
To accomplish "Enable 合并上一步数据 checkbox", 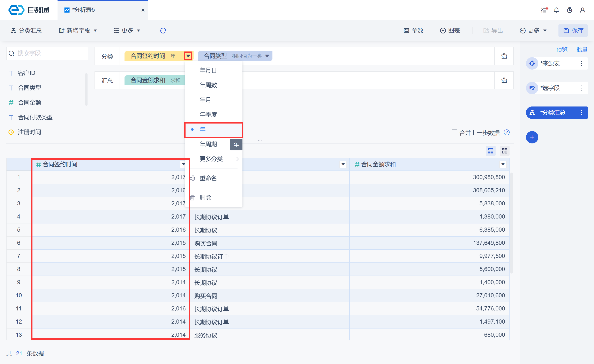I will 454,133.
